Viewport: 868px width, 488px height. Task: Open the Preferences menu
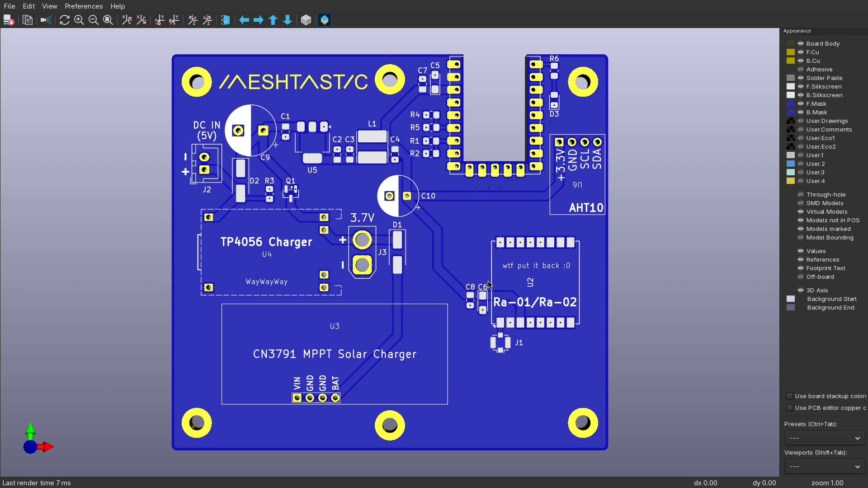click(84, 6)
